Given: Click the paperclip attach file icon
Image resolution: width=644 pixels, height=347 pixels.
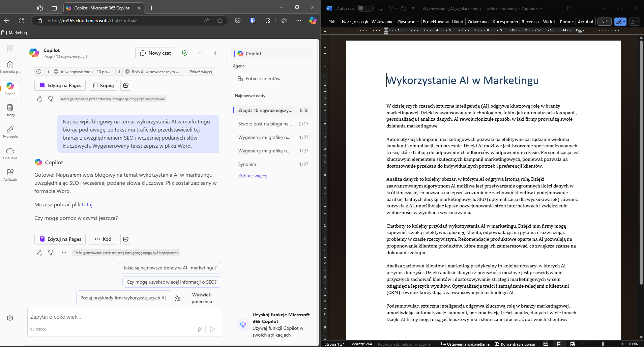Looking at the screenshot, I should click(x=200, y=329).
